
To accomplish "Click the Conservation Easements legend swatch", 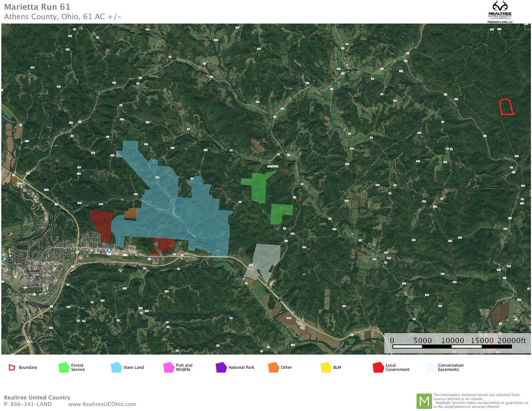I will click(x=431, y=367).
